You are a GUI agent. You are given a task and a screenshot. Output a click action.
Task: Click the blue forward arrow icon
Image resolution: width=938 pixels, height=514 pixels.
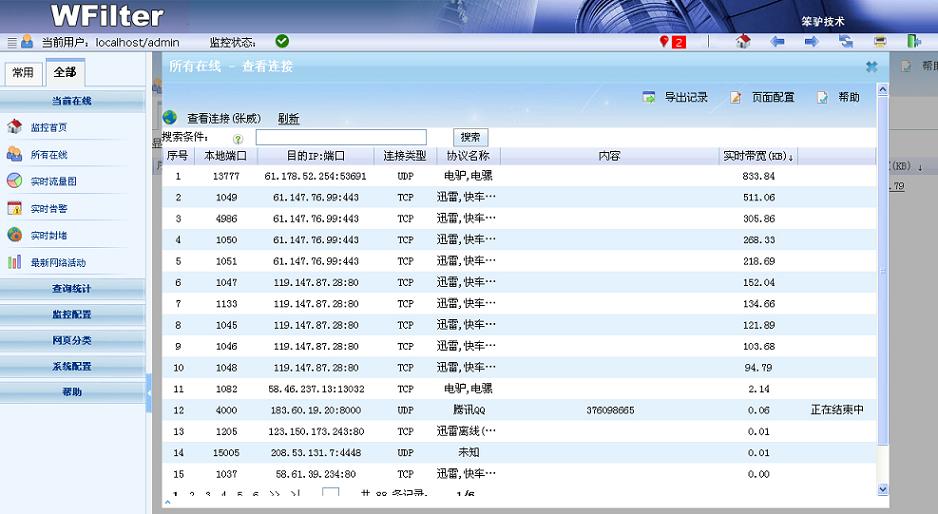[x=811, y=42]
